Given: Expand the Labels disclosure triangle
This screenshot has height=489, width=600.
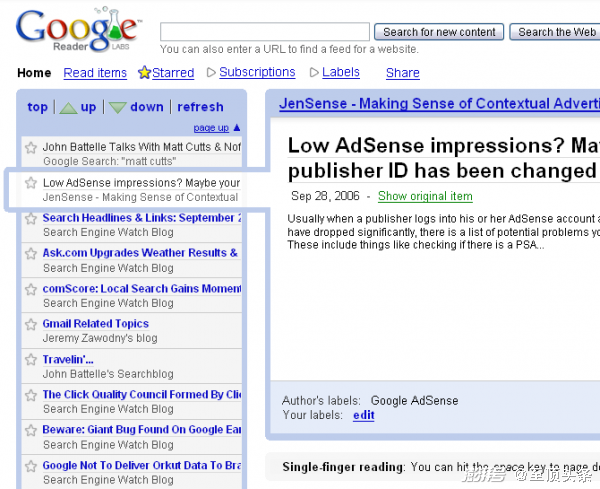Looking at the screenshot, I should pyautogui.click(x=314, y=72).
